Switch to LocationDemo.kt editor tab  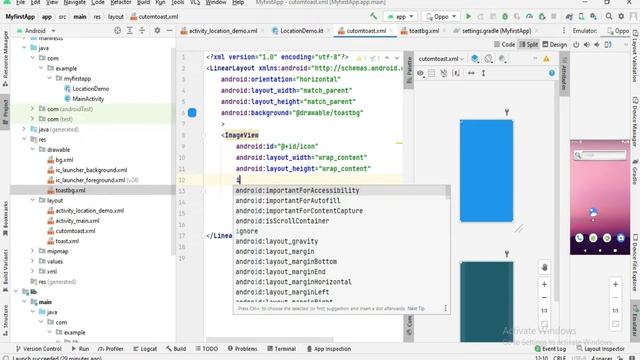301,31
